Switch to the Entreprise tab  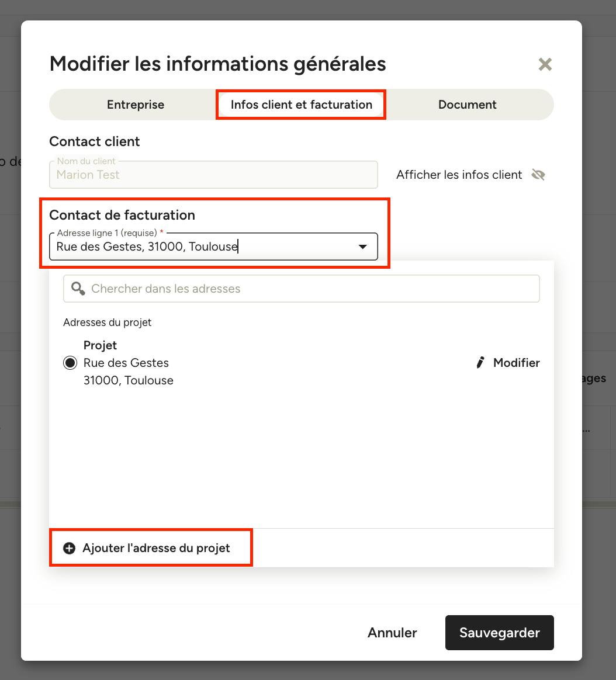coord(136,105)
